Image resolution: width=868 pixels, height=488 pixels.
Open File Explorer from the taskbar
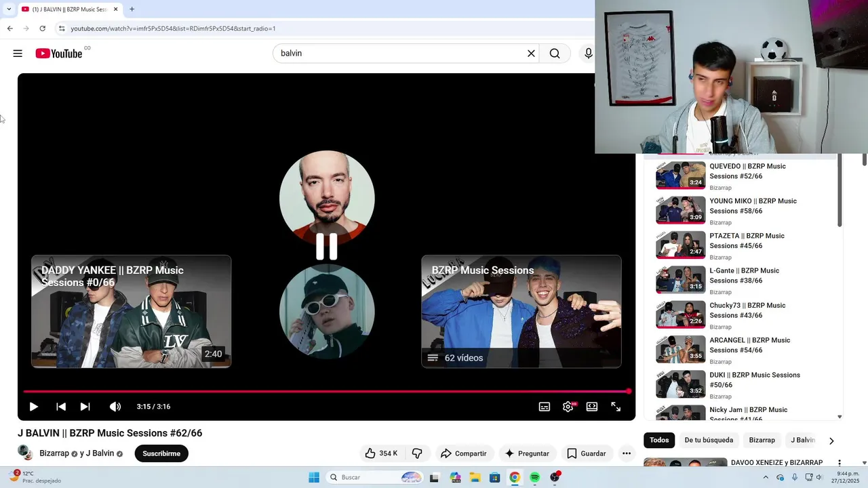click(475, 477)
